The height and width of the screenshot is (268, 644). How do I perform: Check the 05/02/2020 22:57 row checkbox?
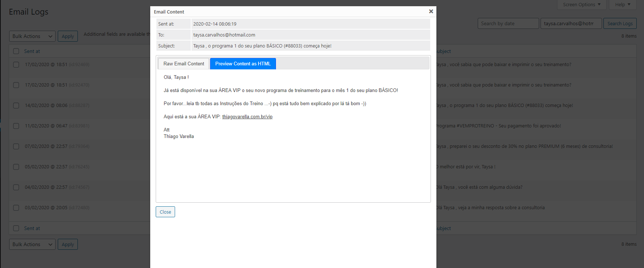(16, 166)
